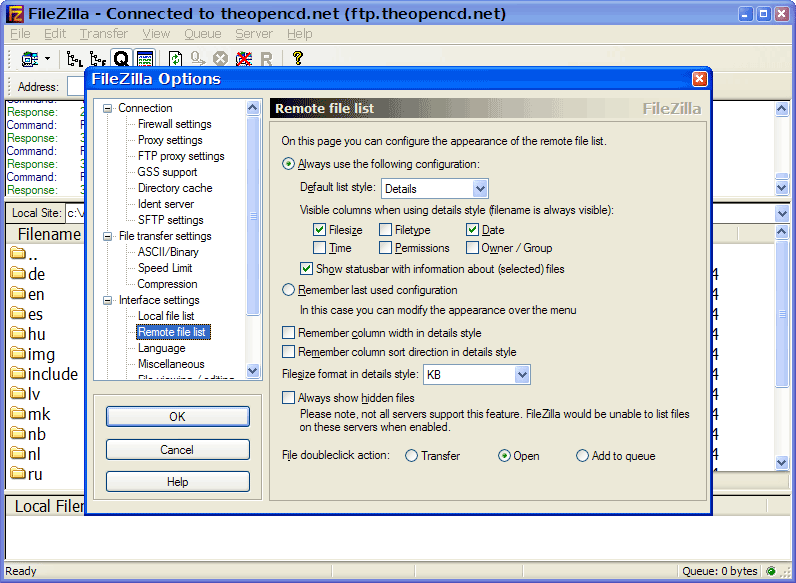Select 'Firewall settings' tree item
The image size is (796, 583).
174,124
